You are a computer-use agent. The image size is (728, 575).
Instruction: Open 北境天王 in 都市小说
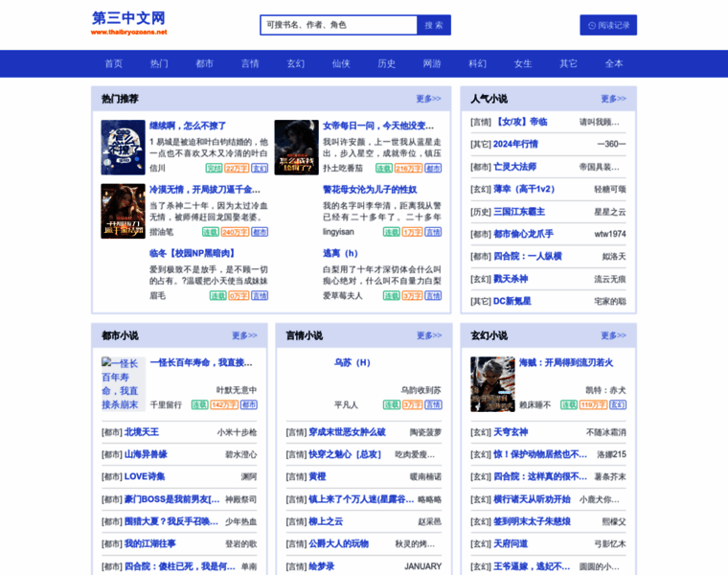pos(142,432)
